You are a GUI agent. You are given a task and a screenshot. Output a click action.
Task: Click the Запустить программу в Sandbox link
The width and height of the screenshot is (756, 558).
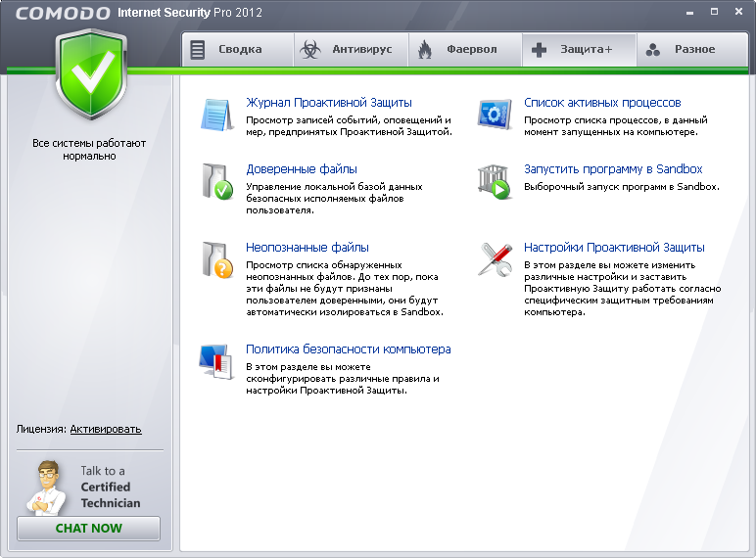pyautogui.click(x=613, y=169)
